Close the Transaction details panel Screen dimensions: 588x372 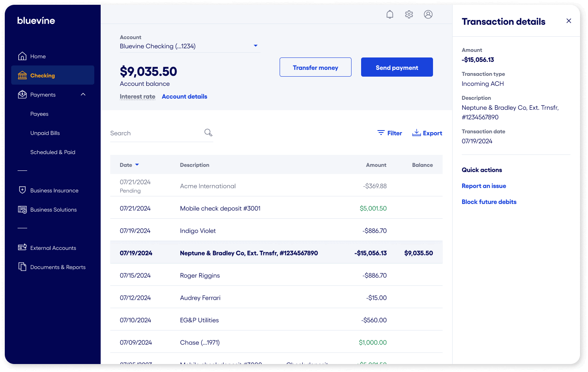(x=569, y=21)
